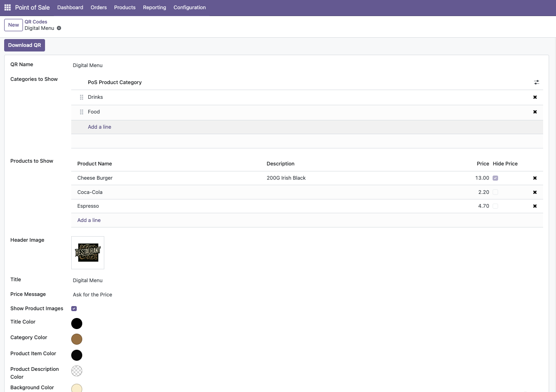Open the Products menu
This screenshot has height=392, width=556.
[x=125, y=7]
